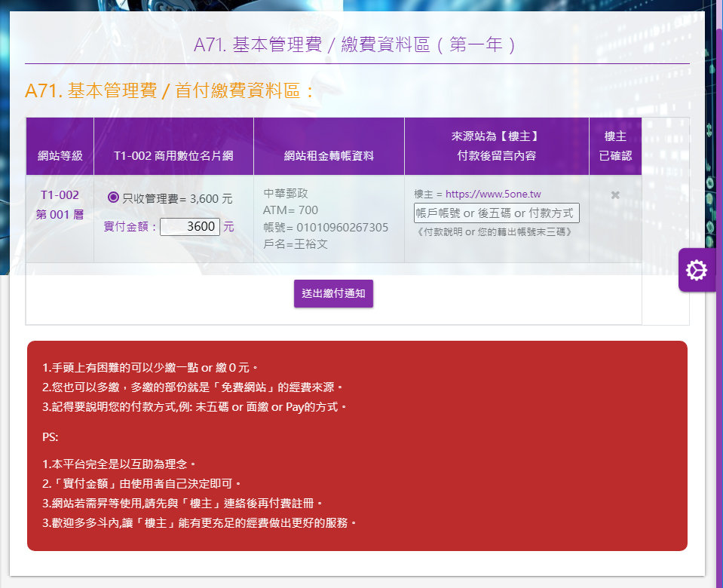Click the 戶名=王裕文 account name text
The height and width of the screenshot is (588, 723).
click(296, 244)
